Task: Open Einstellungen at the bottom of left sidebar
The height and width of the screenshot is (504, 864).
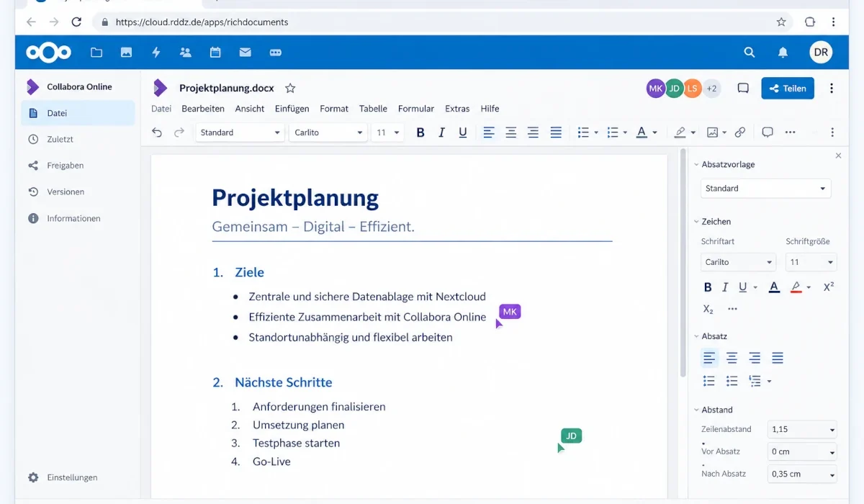Action: pos(78,477)
